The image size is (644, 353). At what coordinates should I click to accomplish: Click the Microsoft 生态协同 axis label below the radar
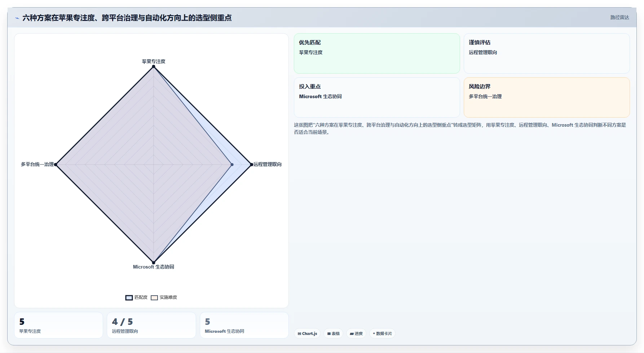point(154,267)
